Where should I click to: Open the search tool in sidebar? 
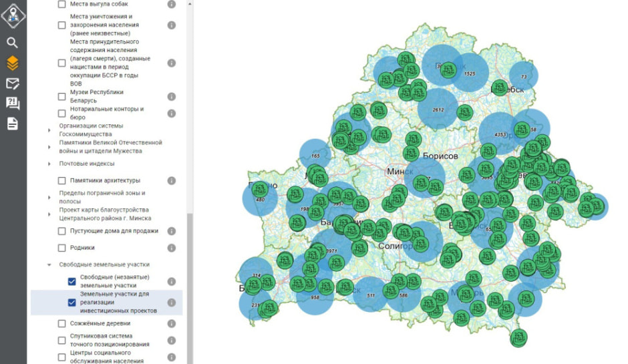pyautogui.click(x=13, y=43)
